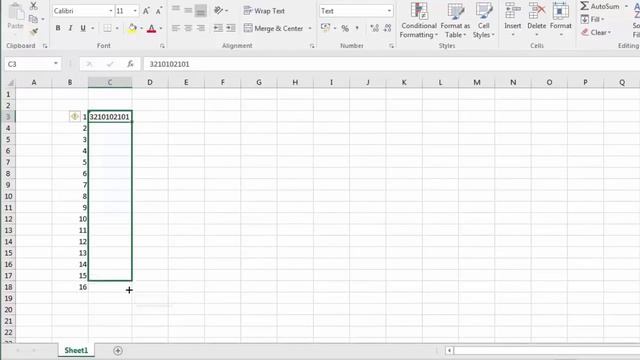Screen dimensions: 640x360
Task: Open the Fill Color dropdown arrow
Action: click(141, 28)
